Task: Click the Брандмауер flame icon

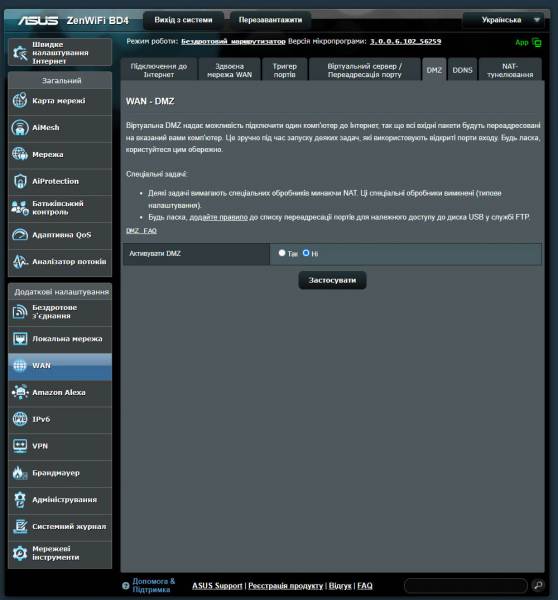Action: (x=20, y=473)
